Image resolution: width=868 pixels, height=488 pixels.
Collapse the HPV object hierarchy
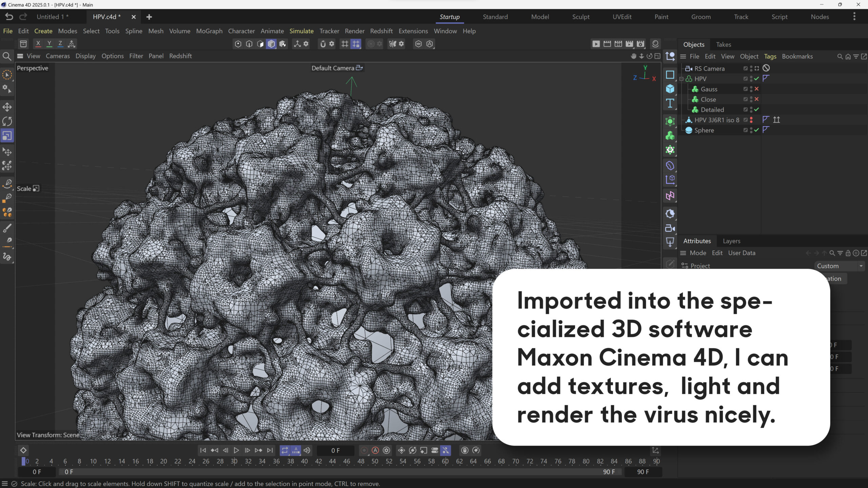click(681, 79)
